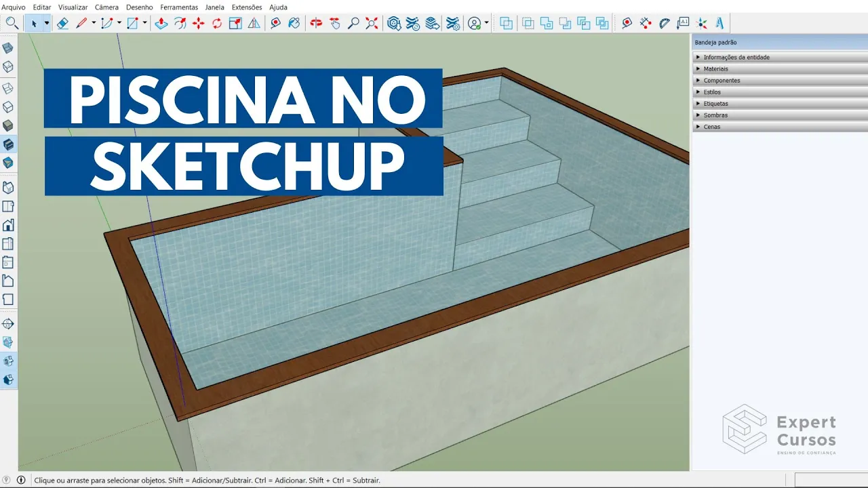Select the Flip mirror tool
This screenshot has height=488, width=868.
254,23
